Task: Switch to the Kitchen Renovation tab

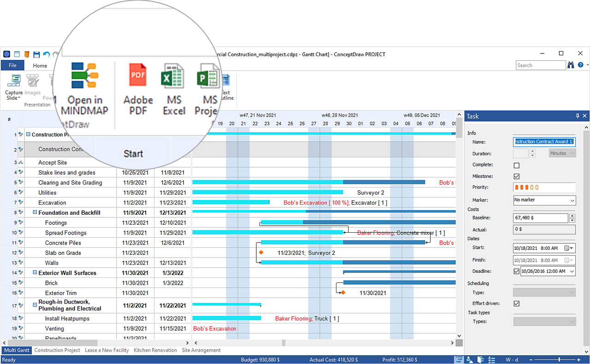Action: pos(155,350)
